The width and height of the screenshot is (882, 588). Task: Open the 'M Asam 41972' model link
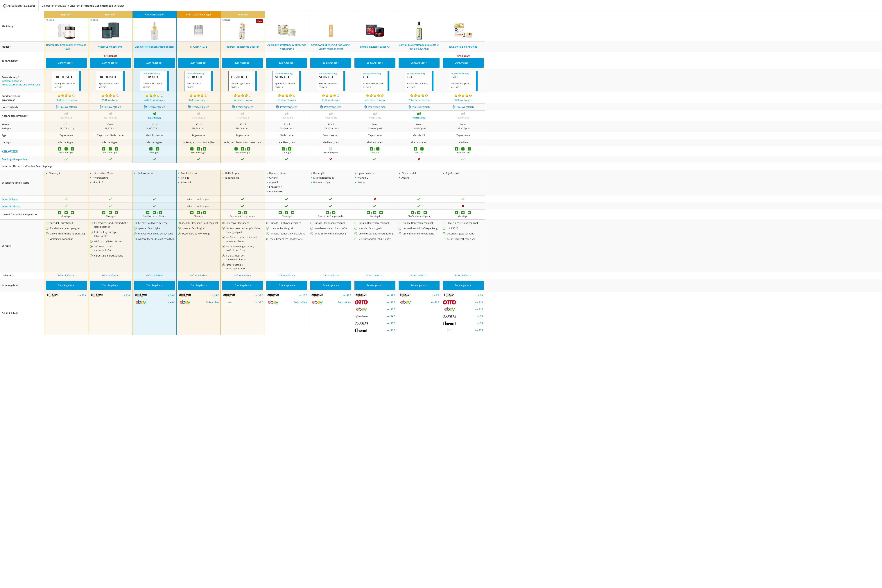tap(198, 47)
